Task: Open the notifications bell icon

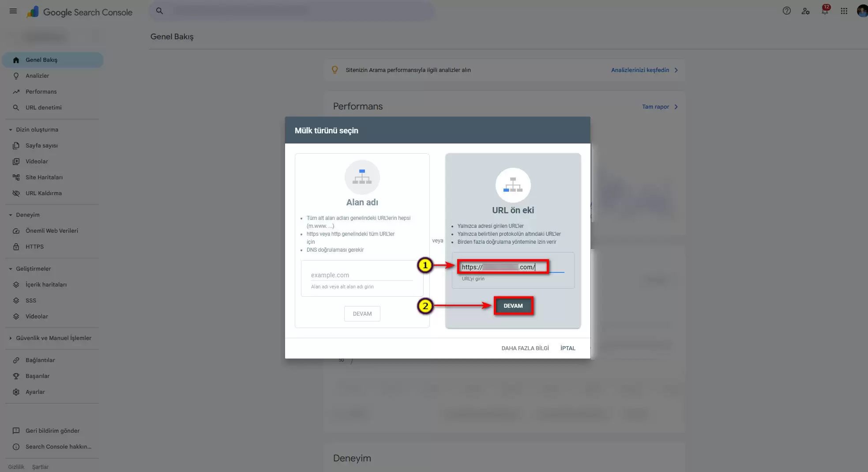Action: click(x=825, y=11)
